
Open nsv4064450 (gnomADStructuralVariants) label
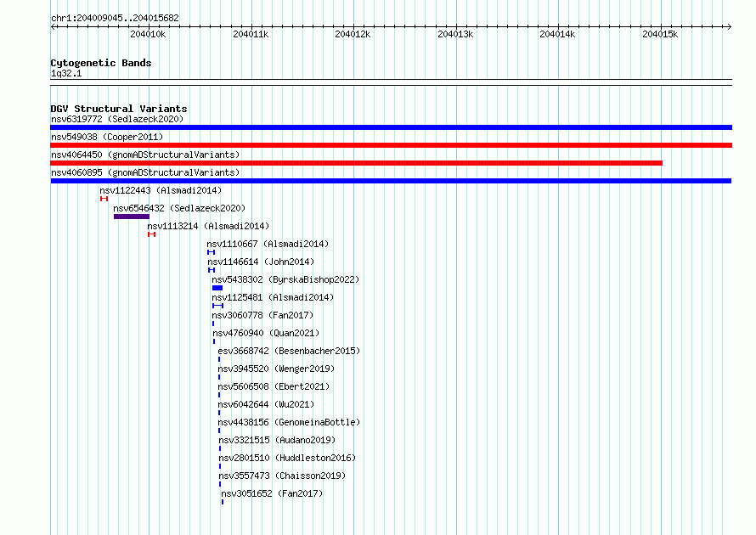[145, 155]
